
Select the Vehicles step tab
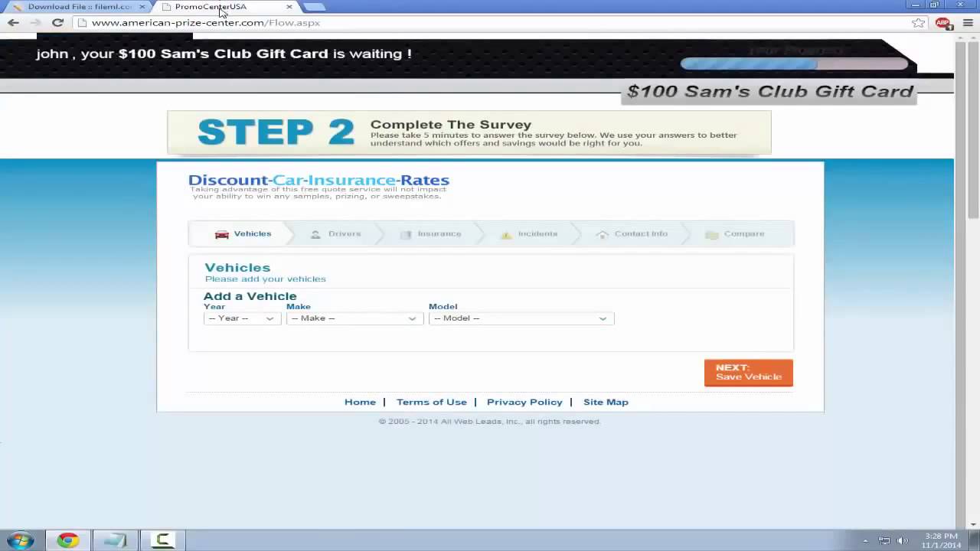243,234
